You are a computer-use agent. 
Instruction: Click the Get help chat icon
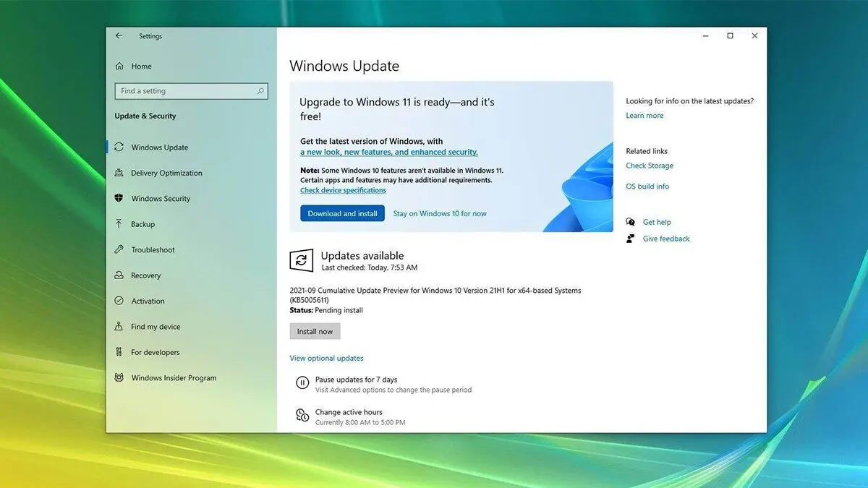[631, 222]
